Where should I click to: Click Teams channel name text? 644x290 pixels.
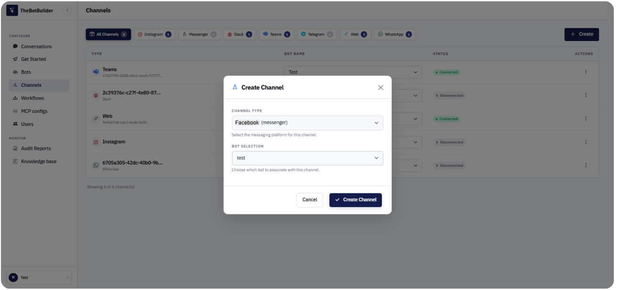tap(109, 69)
